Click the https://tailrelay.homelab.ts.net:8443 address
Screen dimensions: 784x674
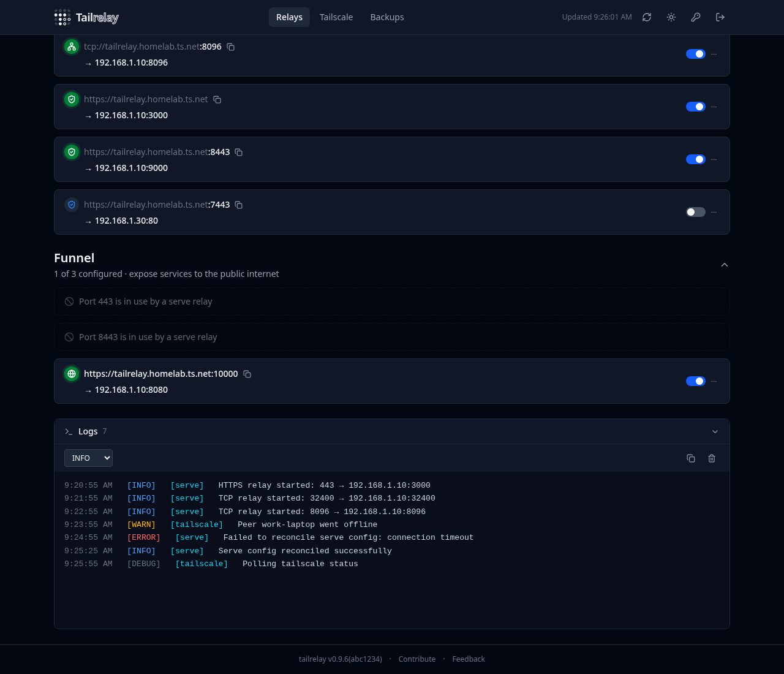pos(157,152)
